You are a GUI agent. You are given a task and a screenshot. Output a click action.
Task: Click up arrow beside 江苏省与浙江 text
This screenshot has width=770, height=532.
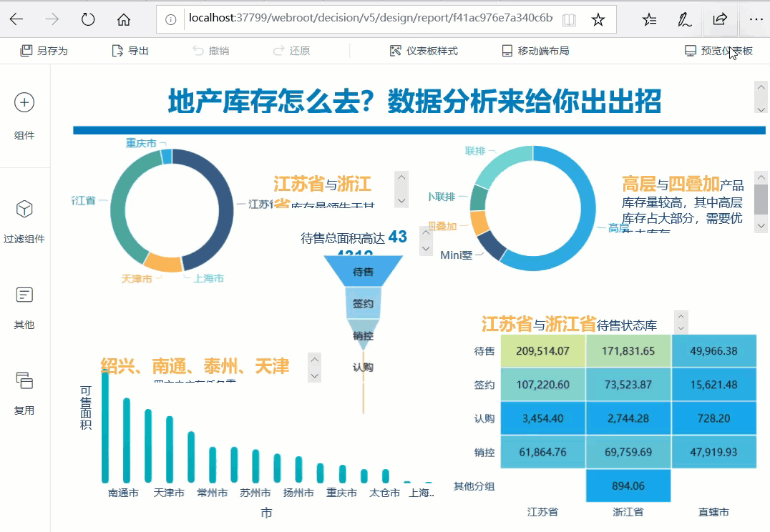[x=401, y=177]
